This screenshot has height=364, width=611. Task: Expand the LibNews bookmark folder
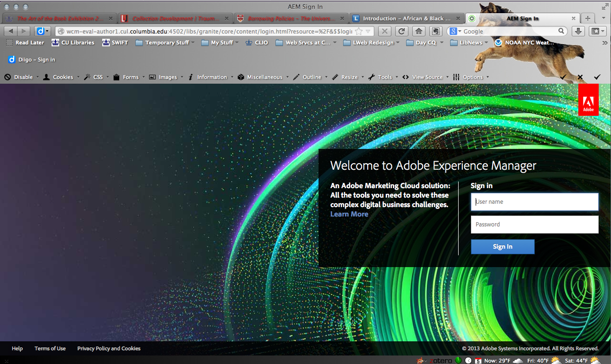pos(469,43)
